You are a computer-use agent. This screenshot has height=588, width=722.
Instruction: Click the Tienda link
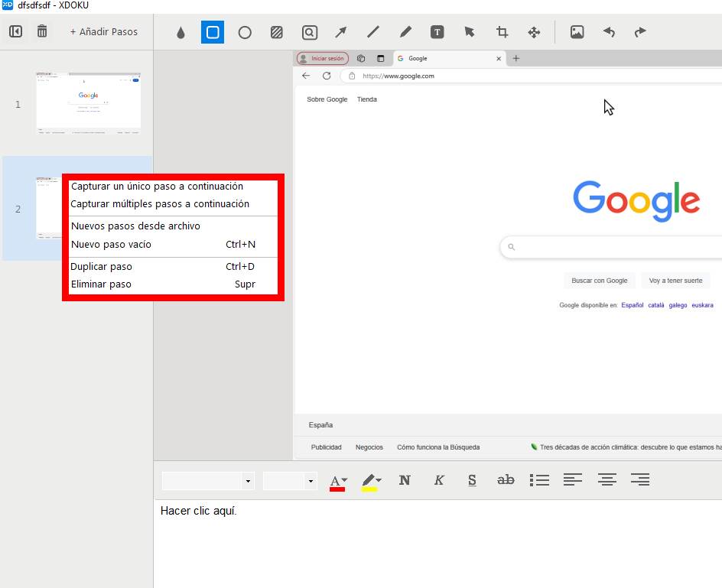pos(366,99)
